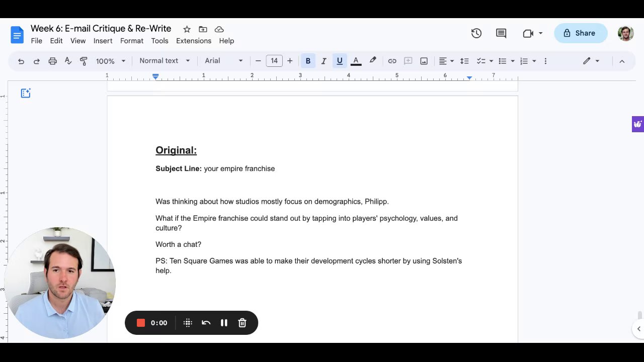644x362 pixels.
Task: Open more toolbar options
Action: point(545,61)
